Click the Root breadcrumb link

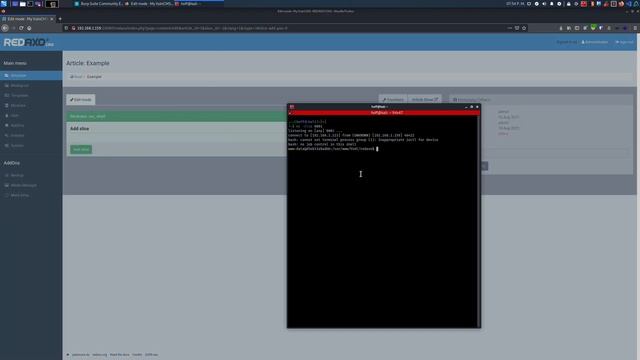click(76, 77)
